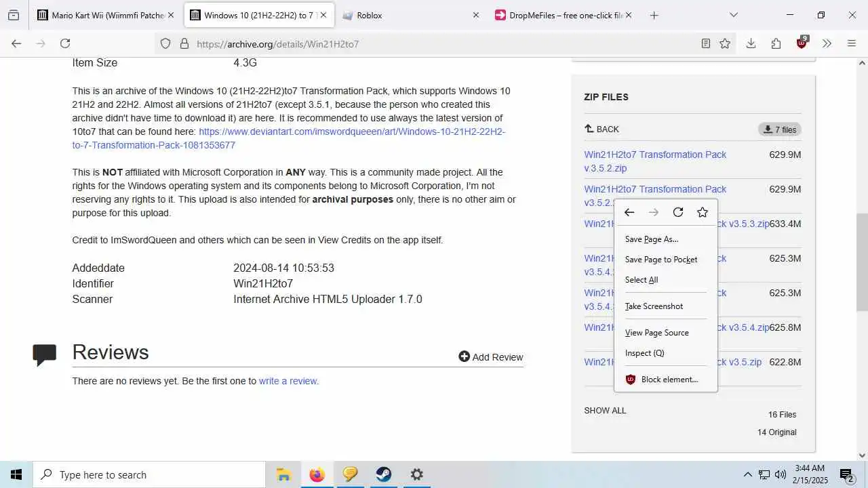
Task: Open the DeviantArt transformation pack link
Action: click(289, 138)
